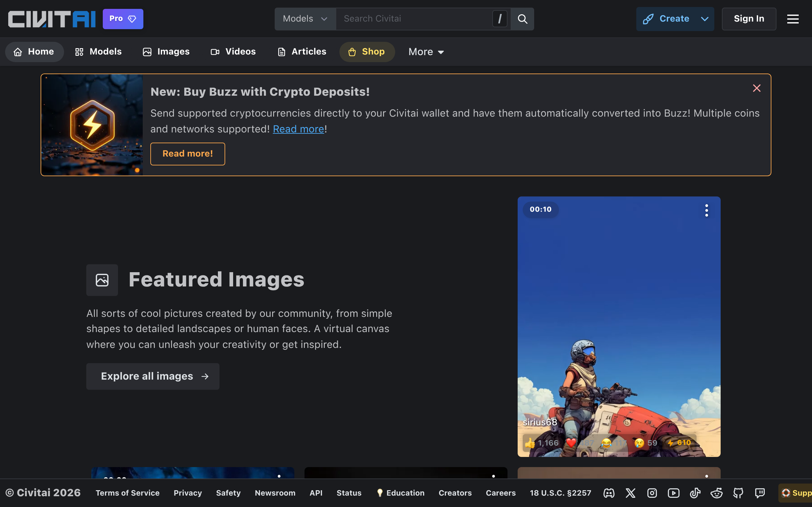The image size is (812, 507).
Task: Click the Twitch footer icon
Action: [x=760, y=493]
